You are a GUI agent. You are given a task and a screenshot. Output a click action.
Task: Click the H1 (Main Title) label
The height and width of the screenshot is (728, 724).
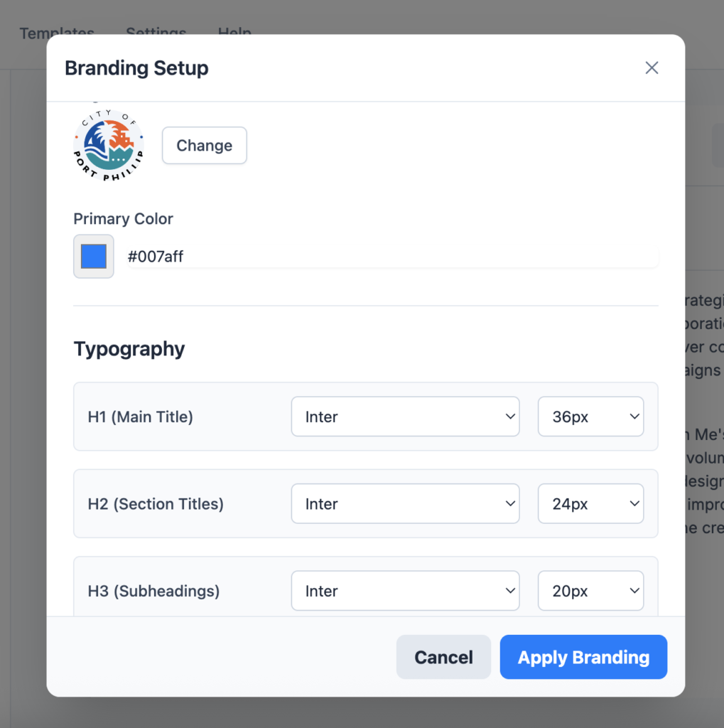pos(140,417)
